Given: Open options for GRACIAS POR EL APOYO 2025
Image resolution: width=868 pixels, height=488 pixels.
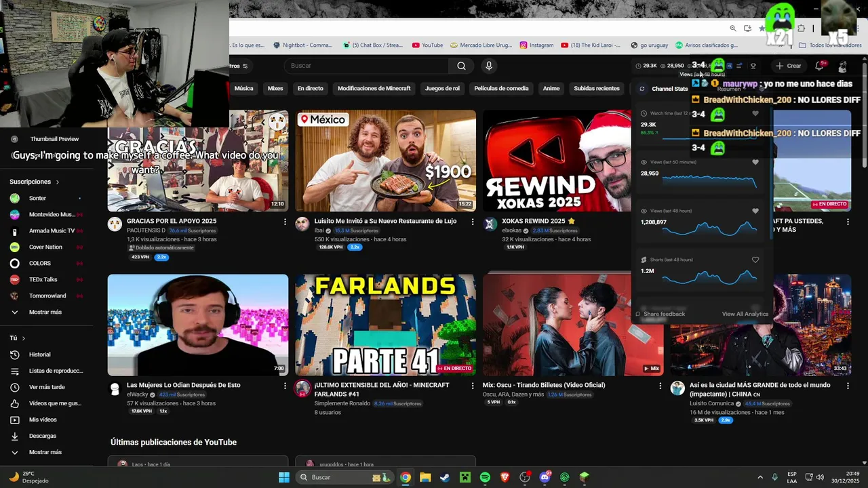Looking at the screenshot, I should click(285, 222).
